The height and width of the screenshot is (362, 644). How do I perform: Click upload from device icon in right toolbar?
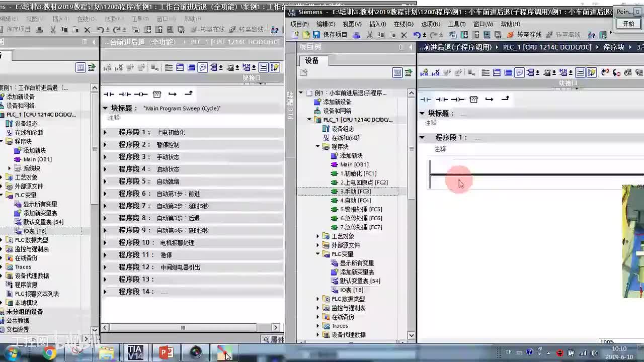[475, 35]
